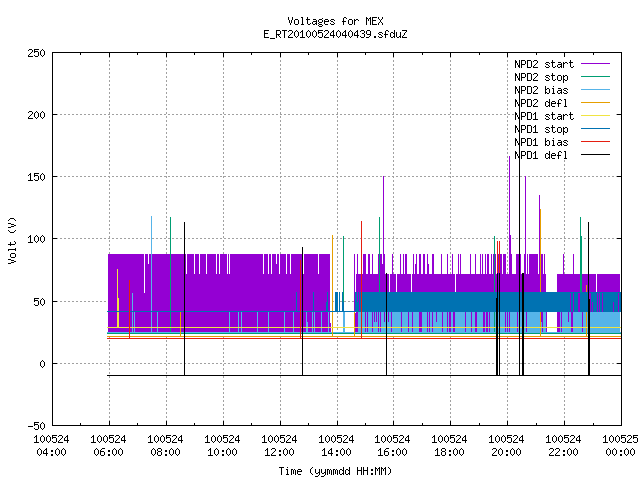
Task: Click the 'NPD1 defl' legend label
Action: [x=541, y=155]
